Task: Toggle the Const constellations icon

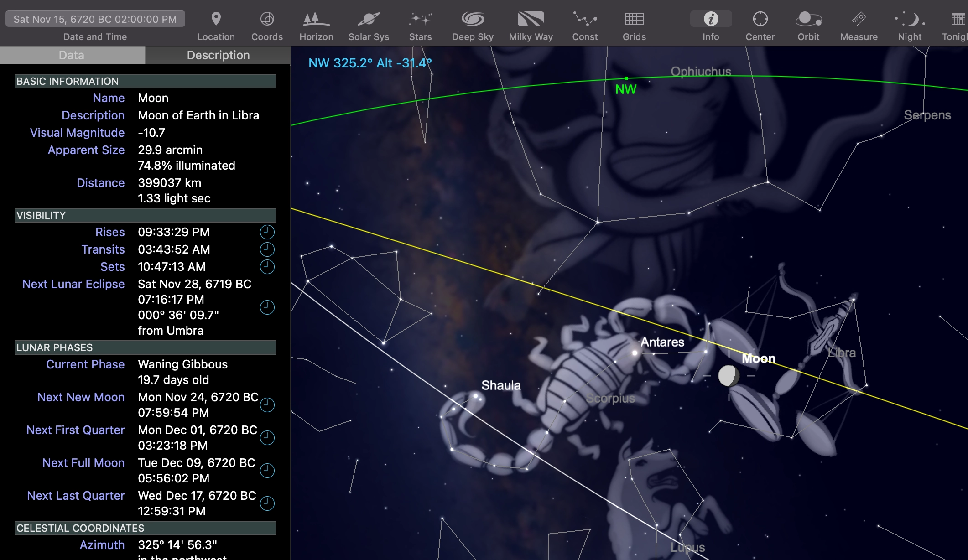Action: [x=585, y=19]
